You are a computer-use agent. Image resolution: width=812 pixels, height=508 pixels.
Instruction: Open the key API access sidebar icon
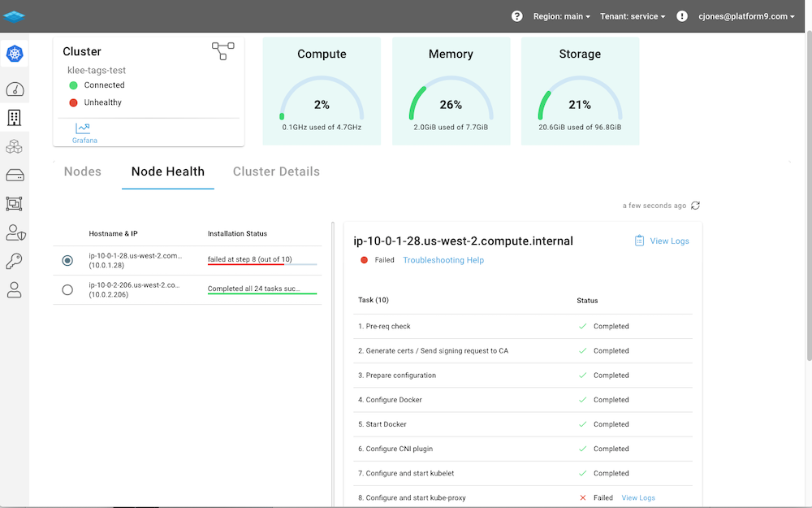tap(14, 261)
